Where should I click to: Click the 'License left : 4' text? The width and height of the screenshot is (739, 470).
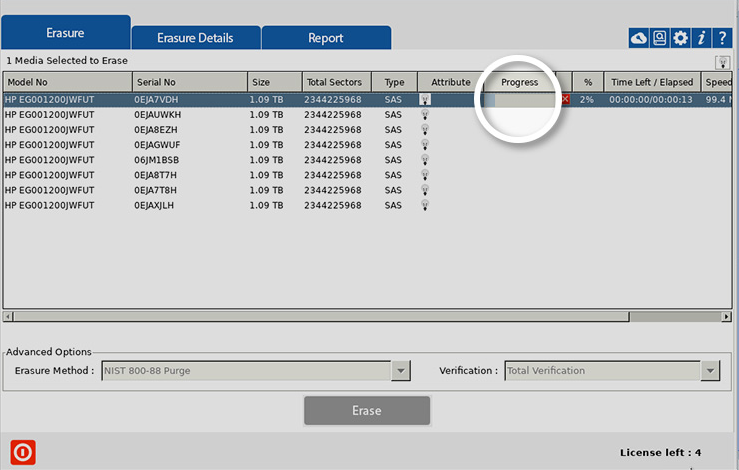pos(660,453)
